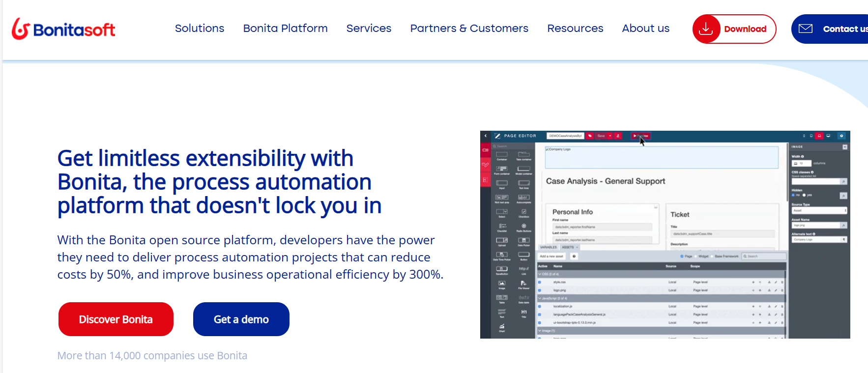The image size is (868, 373).
Task: Click the Discover Bonita button
Action: (x=116, y=319)
